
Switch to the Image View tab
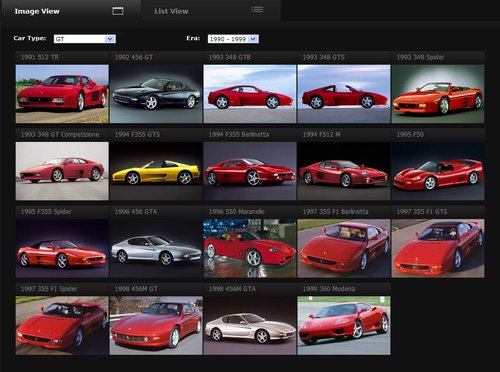coord(71,11)
